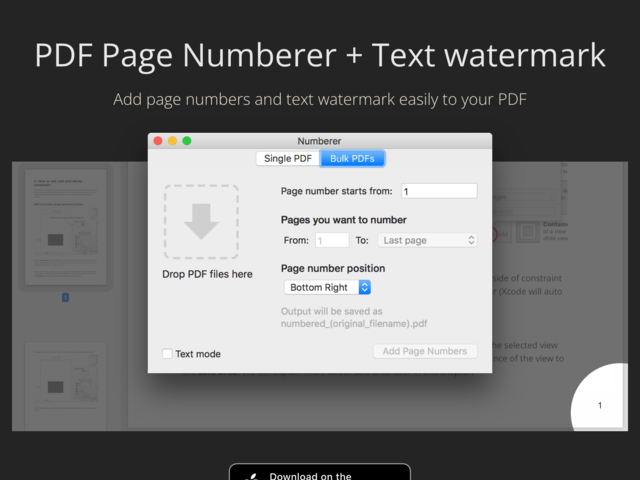Click the Page number starts from field
This screenshot has height=480, width=640.
pyautogui.click(x=439, y=191)
